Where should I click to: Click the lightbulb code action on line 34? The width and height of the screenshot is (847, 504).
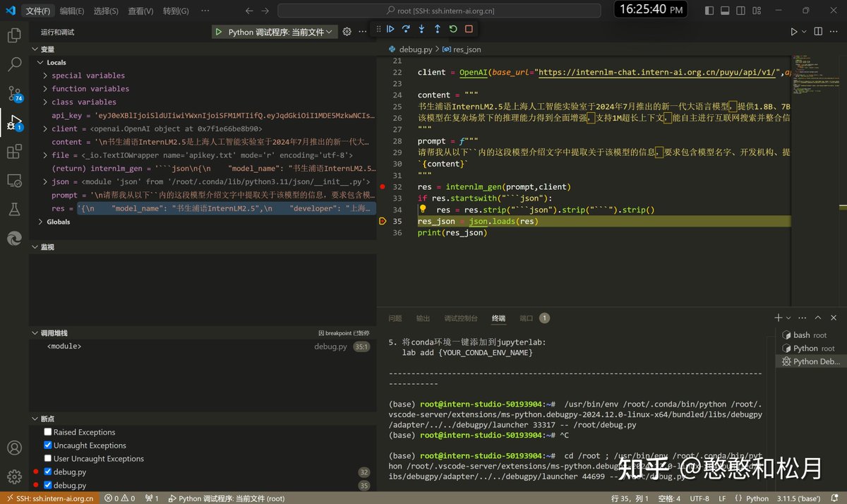click(423, 210)
